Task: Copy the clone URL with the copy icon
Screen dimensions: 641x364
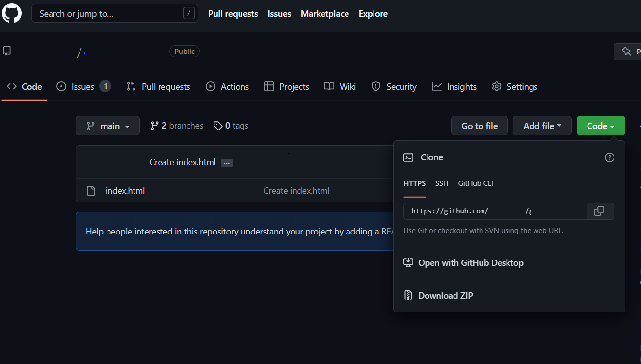Action: click(x=600, y=211)
